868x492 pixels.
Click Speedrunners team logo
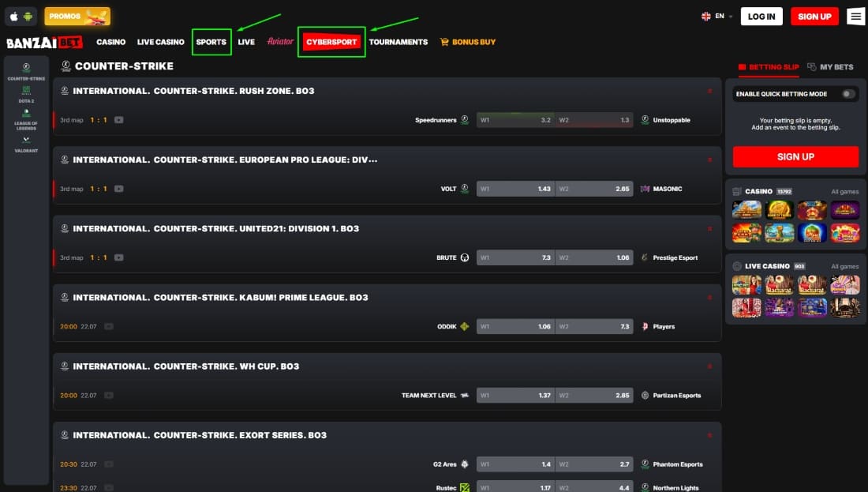click(x=465, y=120)
